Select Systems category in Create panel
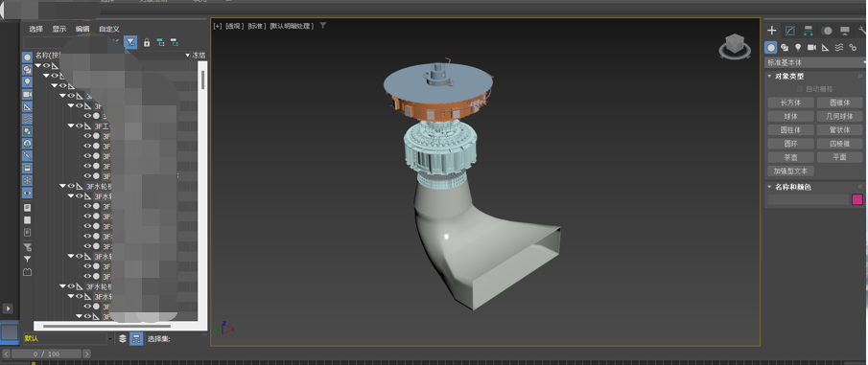868x365 pixels. coord(853,48)
